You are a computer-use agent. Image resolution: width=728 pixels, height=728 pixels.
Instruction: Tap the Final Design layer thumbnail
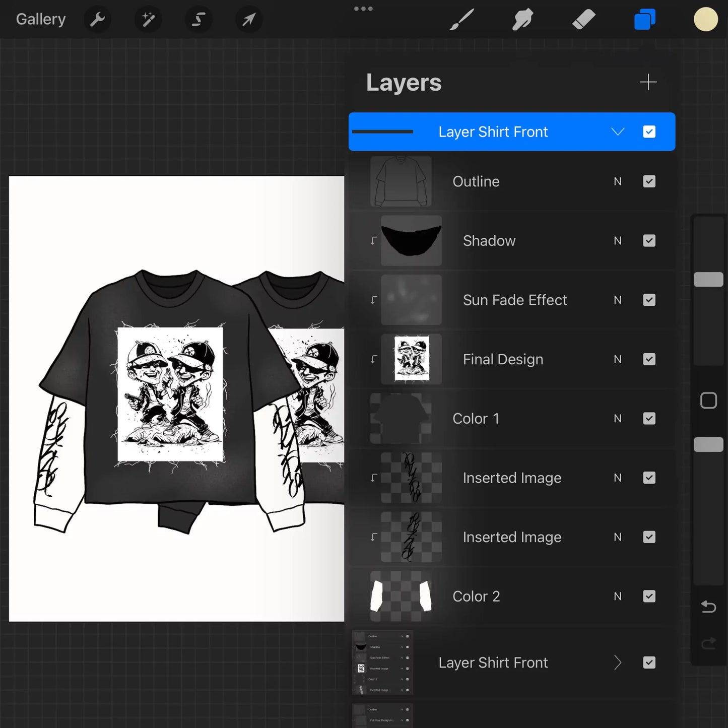coord(411,359)
